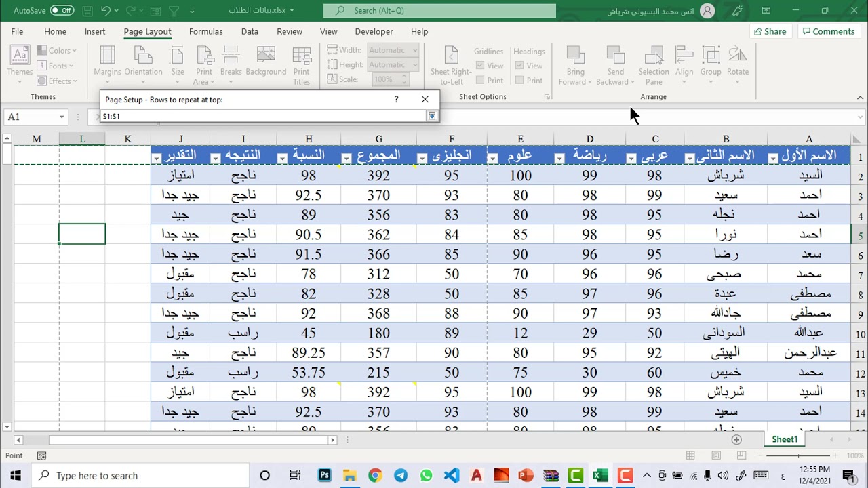
Task: Expand the Name Box dropdown arrow
Action: [61, 117]
